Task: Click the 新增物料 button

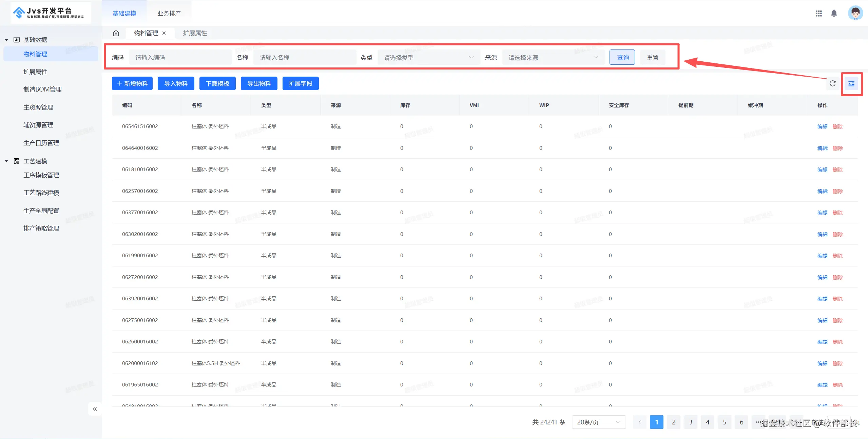Action: [132, 83]
